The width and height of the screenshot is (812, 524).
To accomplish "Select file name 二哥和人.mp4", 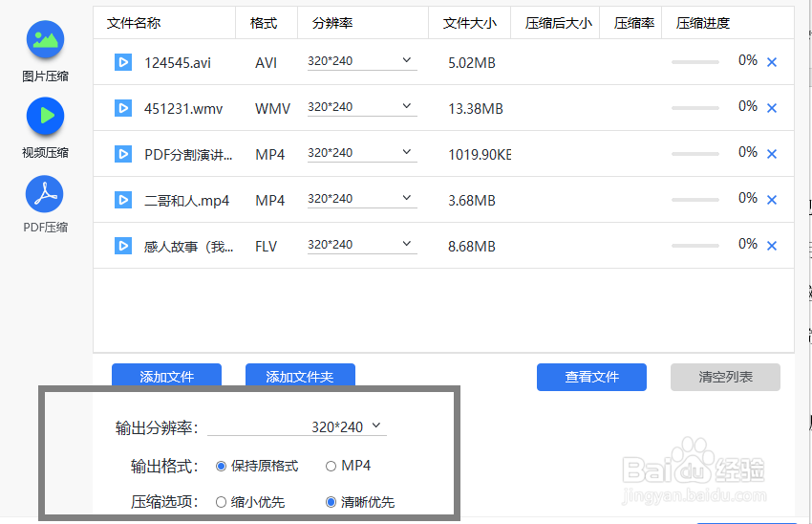I will click(x=187, y=201).
